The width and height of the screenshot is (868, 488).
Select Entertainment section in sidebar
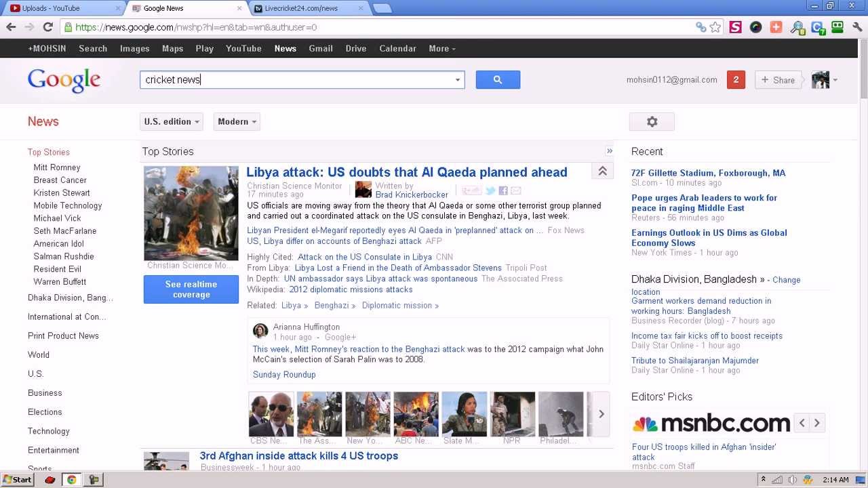[54, 450]
